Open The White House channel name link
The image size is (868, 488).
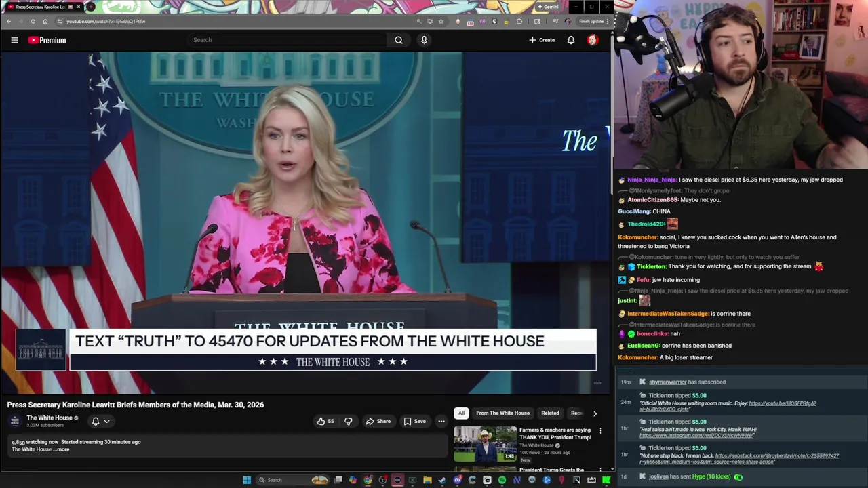[49, 418]
